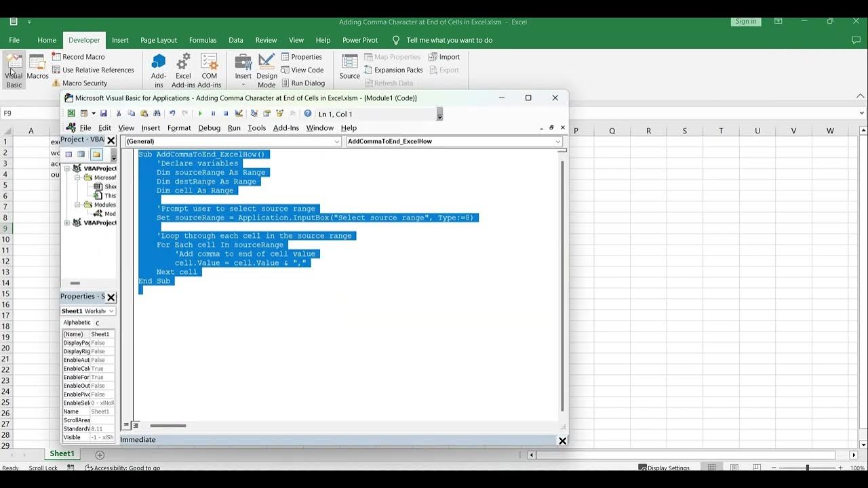Open the Tools menu in VBA editor

pos(256,127)
